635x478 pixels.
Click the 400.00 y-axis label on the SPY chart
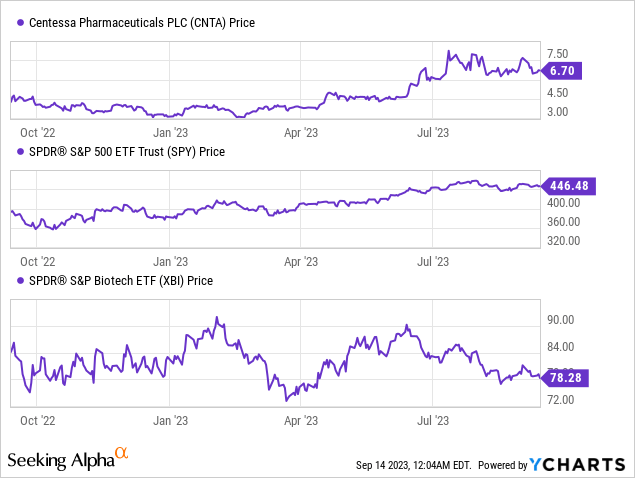[x=566, y=203]
